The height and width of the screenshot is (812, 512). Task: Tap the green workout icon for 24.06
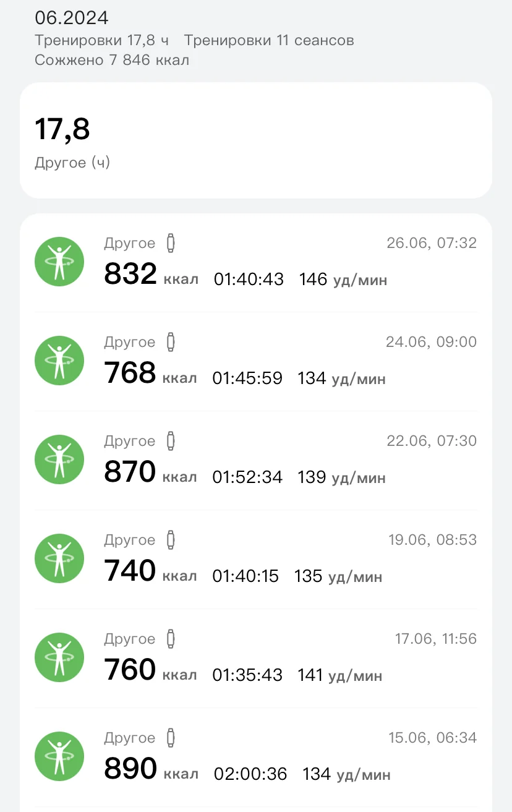tap(59, 361)
